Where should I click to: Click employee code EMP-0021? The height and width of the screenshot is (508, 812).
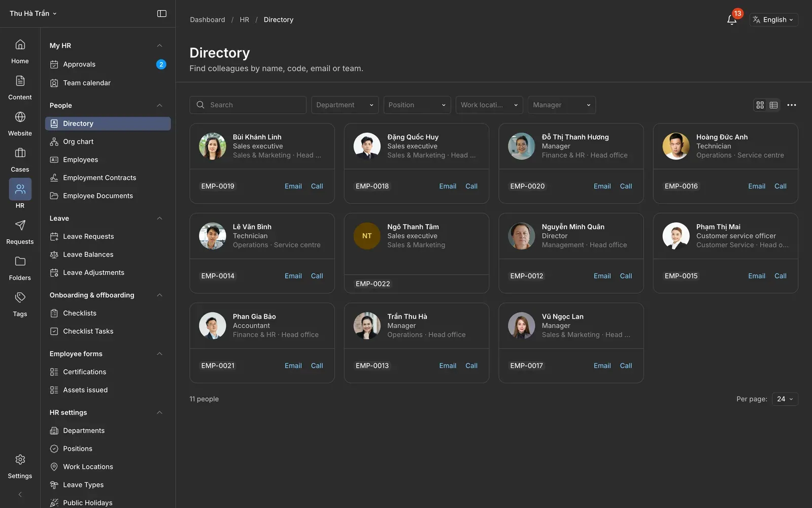coord(218,366)
